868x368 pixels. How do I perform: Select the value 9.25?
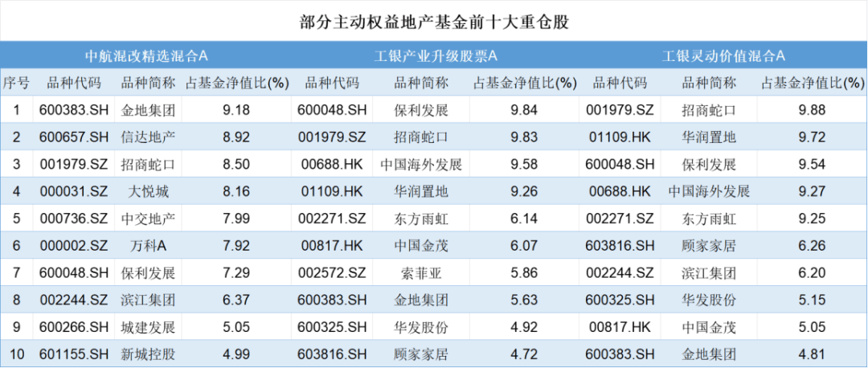[x=812, y=219]
